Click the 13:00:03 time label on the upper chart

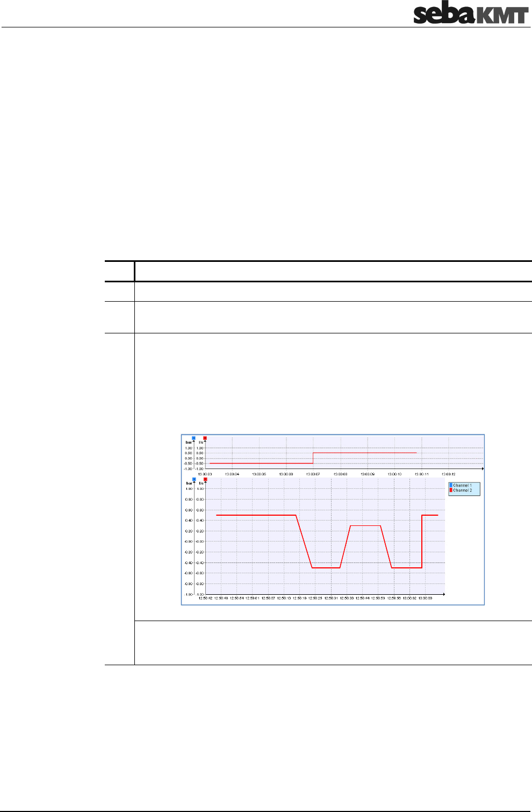(205, 474)
